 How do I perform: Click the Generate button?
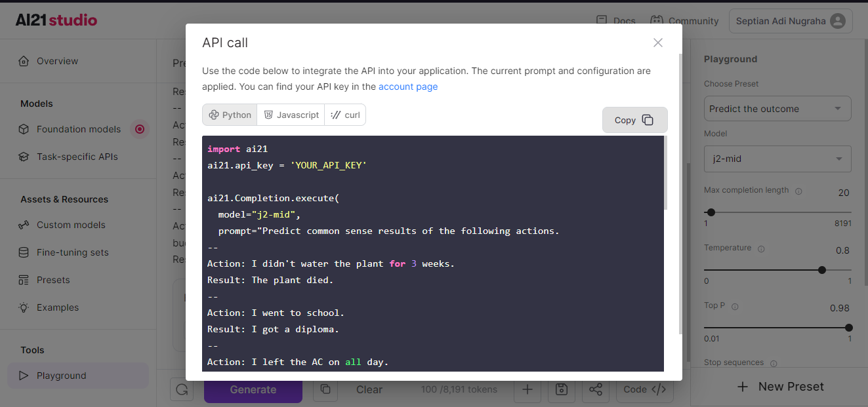253,389
